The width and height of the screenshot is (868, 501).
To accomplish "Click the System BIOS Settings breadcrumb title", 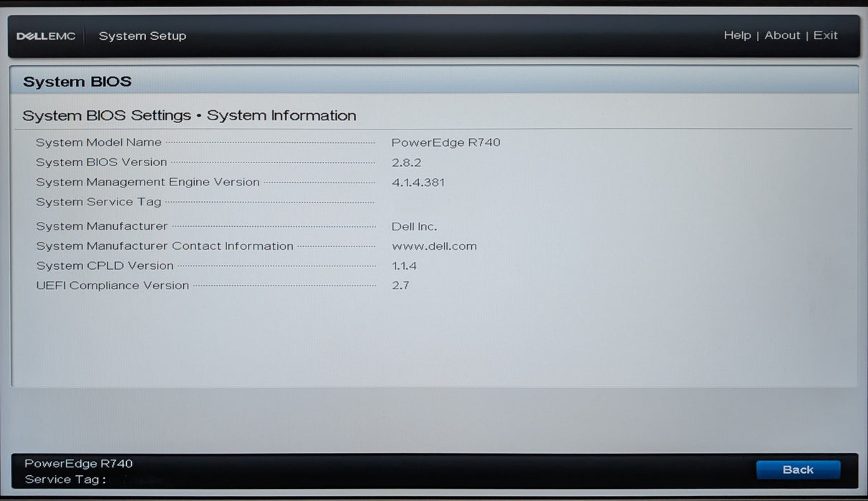I will pyautogui.click(x=189, y=115).
